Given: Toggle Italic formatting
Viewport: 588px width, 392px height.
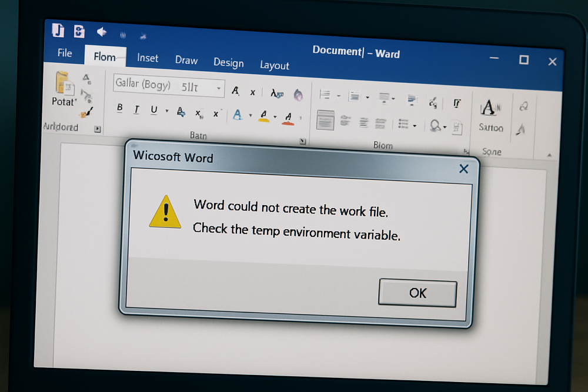Looking at the screenshot, I should pos(136,109).
